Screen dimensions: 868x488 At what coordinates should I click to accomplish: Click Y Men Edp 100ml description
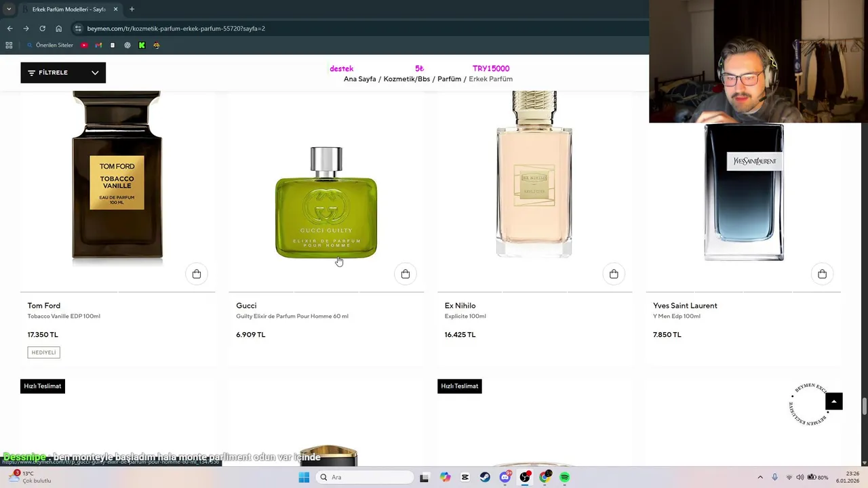677,317
